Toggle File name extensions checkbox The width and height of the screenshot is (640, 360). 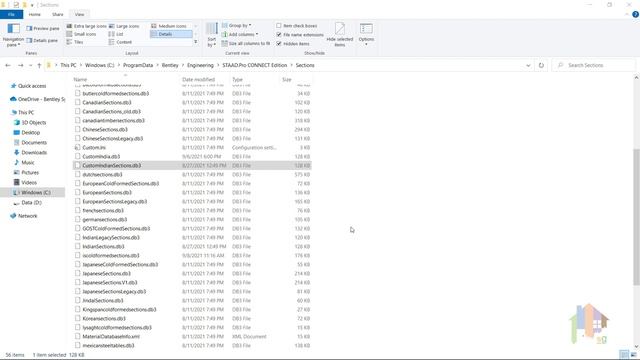pyautogui.click(x=279, y=35)
